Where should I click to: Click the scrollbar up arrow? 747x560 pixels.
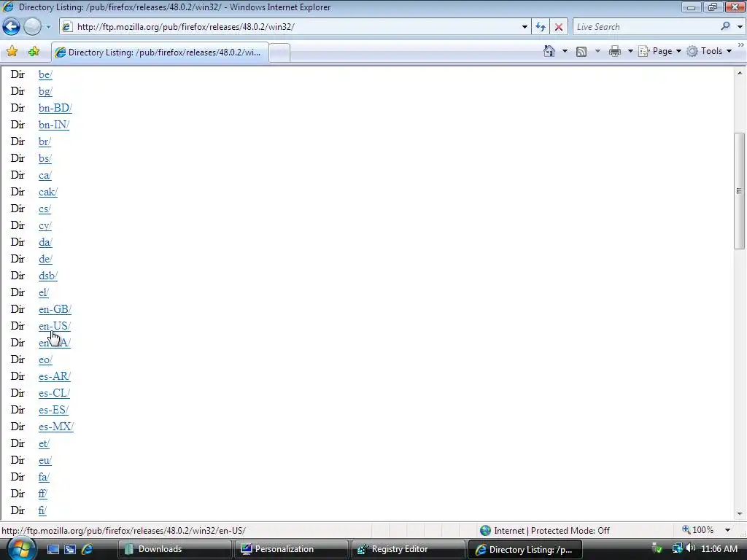pos(740,73)
